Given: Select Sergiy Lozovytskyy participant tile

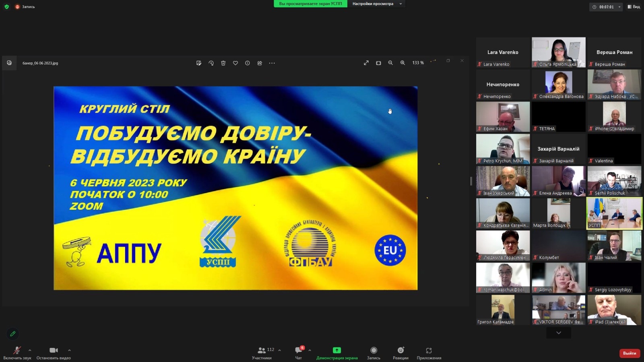Looking at the screenshot, I should coord(614,278).
